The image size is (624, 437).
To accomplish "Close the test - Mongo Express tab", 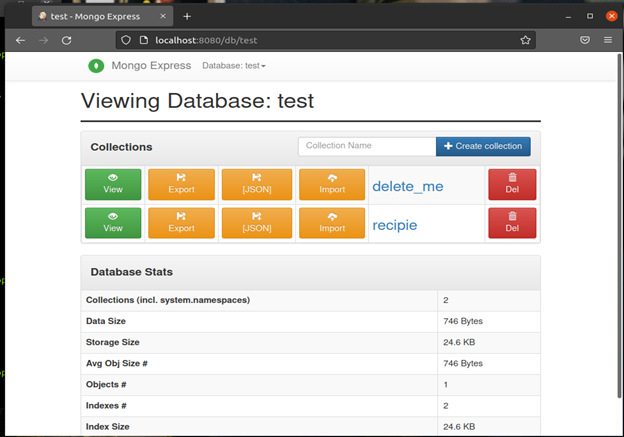I will tap(163, 16).
